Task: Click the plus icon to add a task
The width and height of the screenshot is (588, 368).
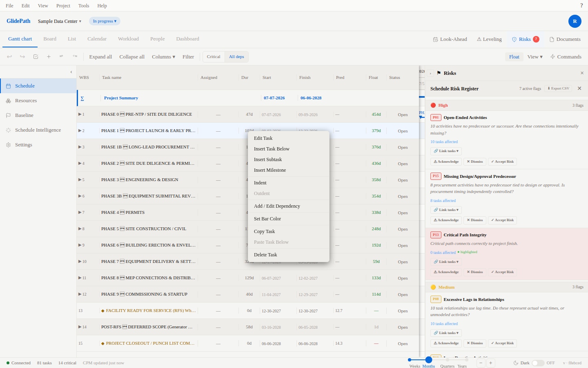Action: 49,57
